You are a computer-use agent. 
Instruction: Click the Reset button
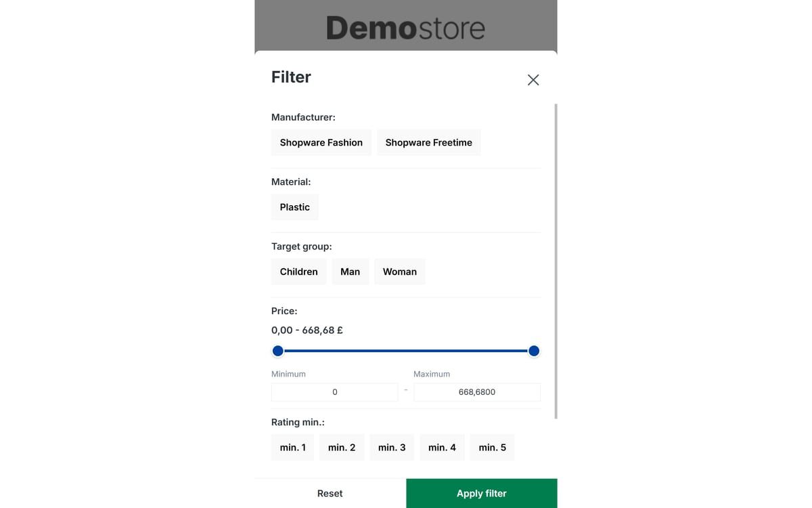pyautogui.click(x=330, y=493)
